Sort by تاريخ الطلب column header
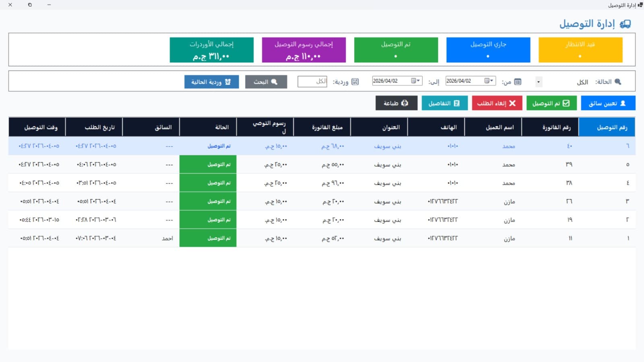Screen dimensions: 644x362 (94, 127)
